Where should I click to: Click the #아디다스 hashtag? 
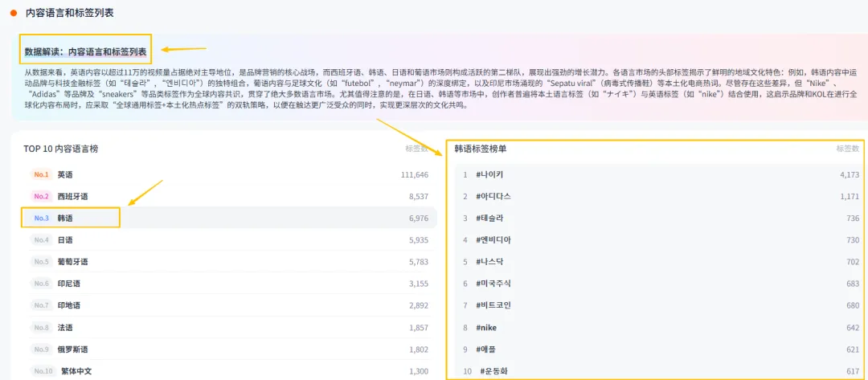pos(493,196)
